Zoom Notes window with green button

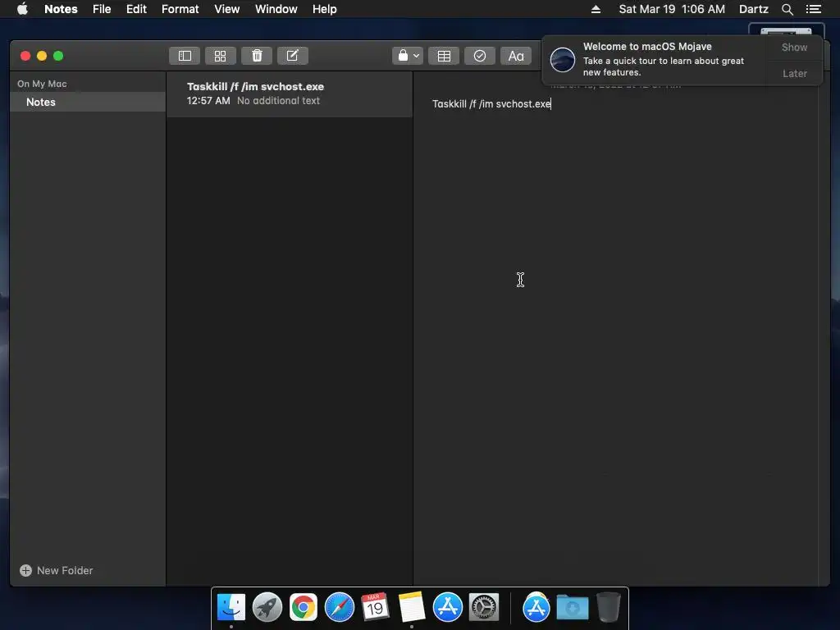point(58,56)
